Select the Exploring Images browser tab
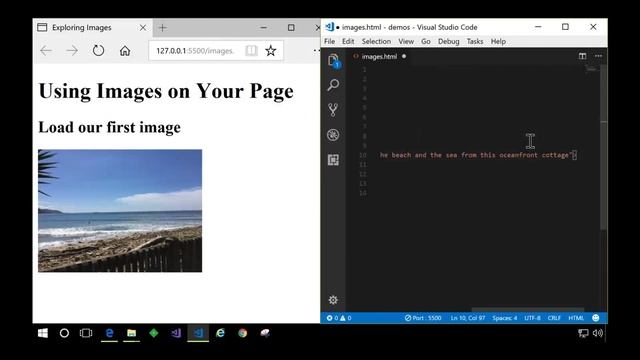The width and height of the screenshot is (640, 360). 92,28
